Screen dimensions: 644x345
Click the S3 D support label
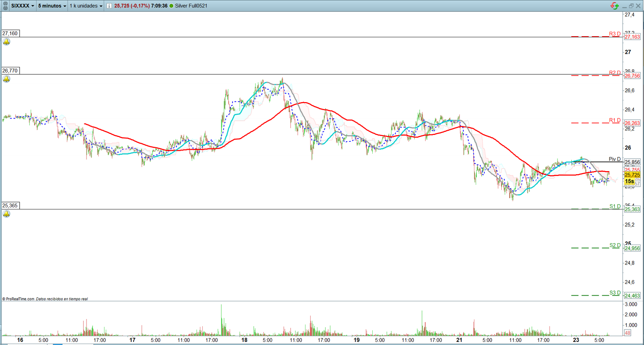click(x=615, y=293)
